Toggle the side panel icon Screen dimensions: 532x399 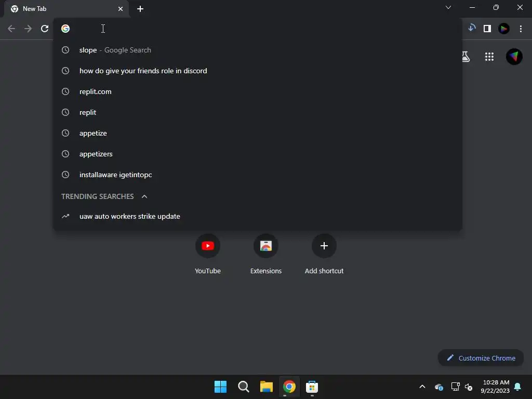point(487,29)
